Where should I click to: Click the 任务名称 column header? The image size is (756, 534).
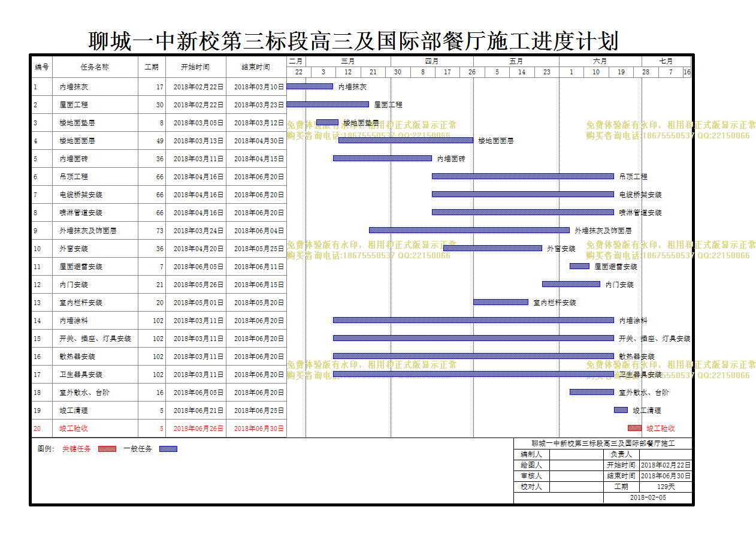95,67
